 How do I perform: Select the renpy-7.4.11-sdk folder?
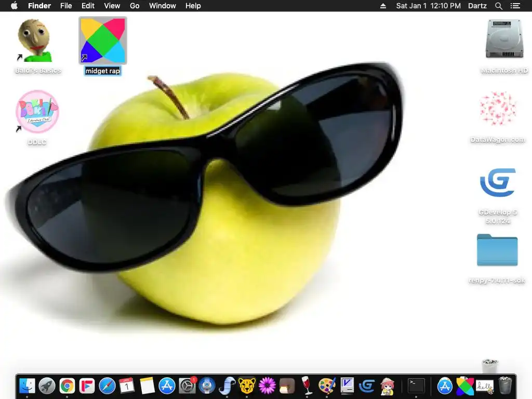coord(497,250)
